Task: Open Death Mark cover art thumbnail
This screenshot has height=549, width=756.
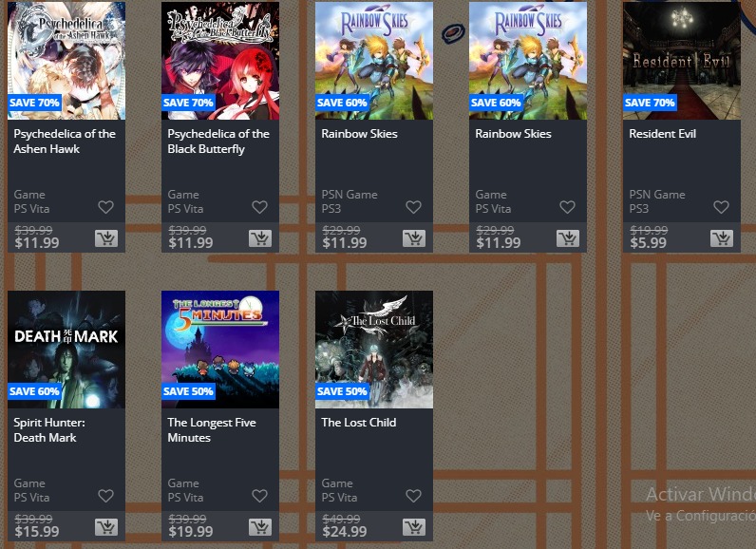Action: coord(66,350)
